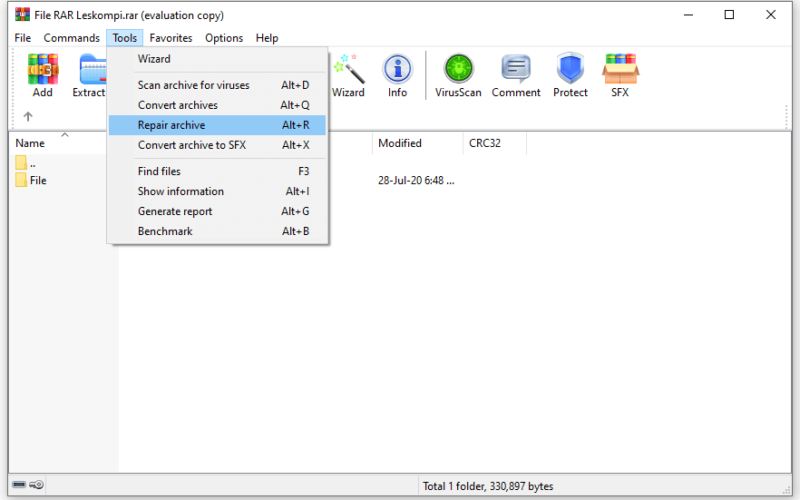
Task: Click the '28-Jul-20 6:48' modified date cell
Action: (x=416, y=181)
